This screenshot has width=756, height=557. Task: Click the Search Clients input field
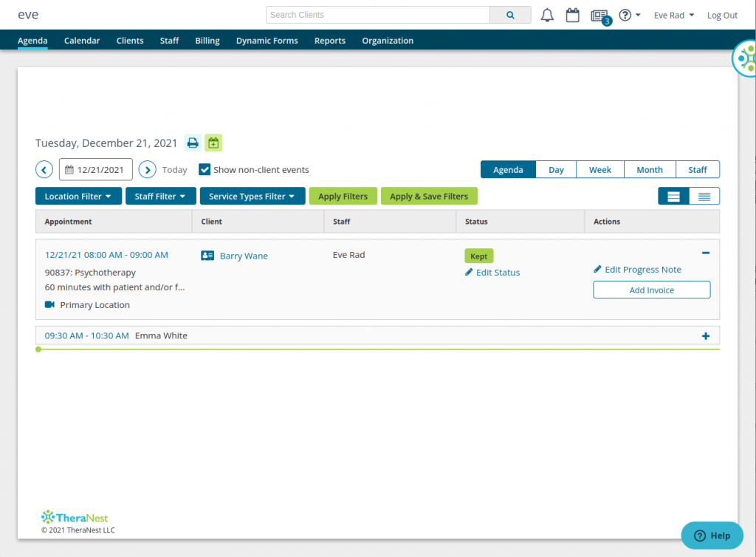pos(378,15)
